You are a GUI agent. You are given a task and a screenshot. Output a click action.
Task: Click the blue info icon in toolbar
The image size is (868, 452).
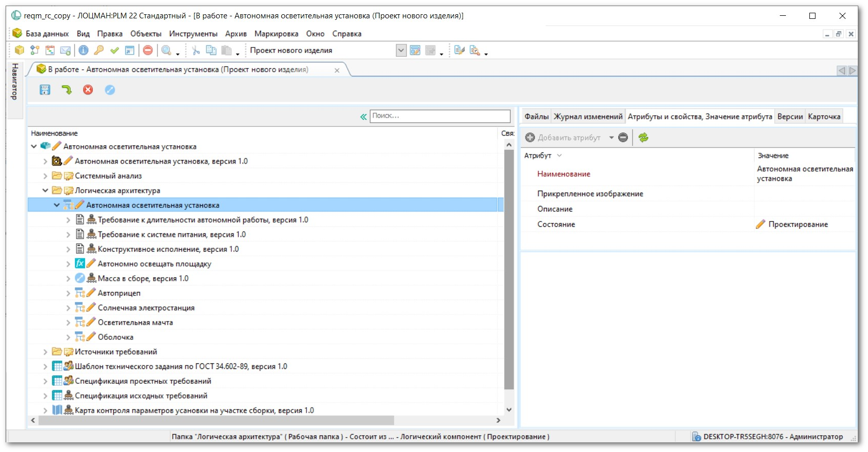coord(84,50)
